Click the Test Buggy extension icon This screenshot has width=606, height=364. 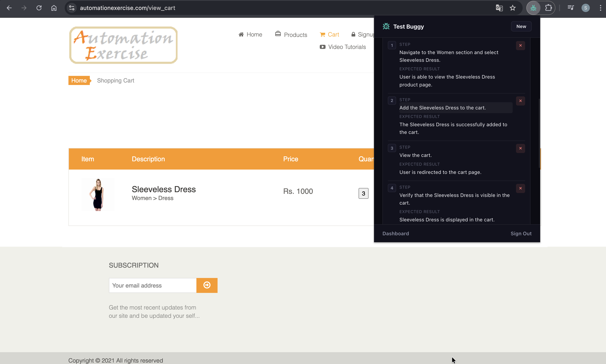pos(533,8)
